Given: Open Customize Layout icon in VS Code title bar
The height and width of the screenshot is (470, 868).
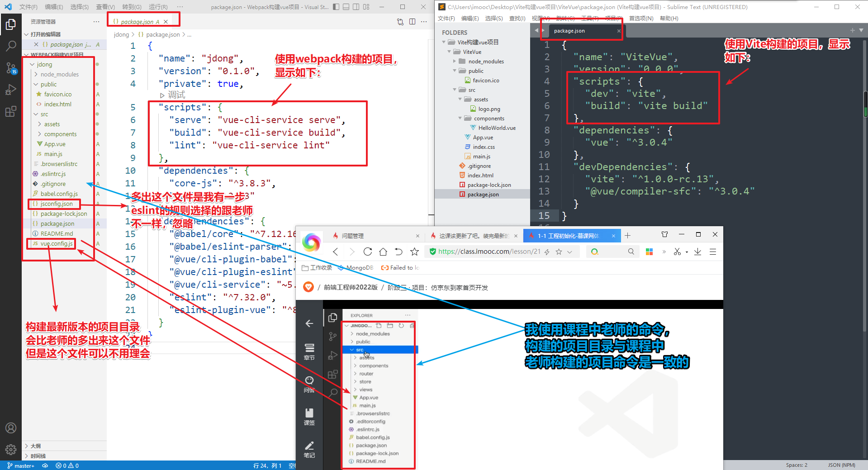Looking at the screenshot, I should [x=366, y=7].
